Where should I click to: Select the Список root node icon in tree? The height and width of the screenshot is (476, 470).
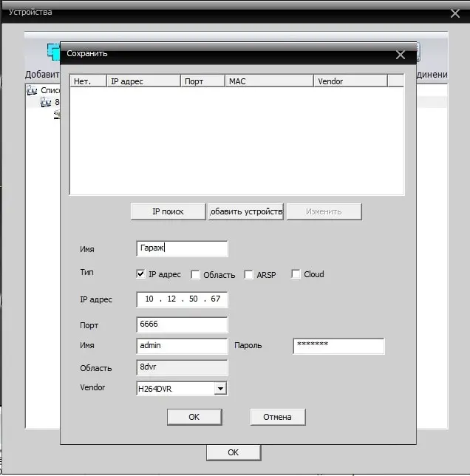coord(31,90)
